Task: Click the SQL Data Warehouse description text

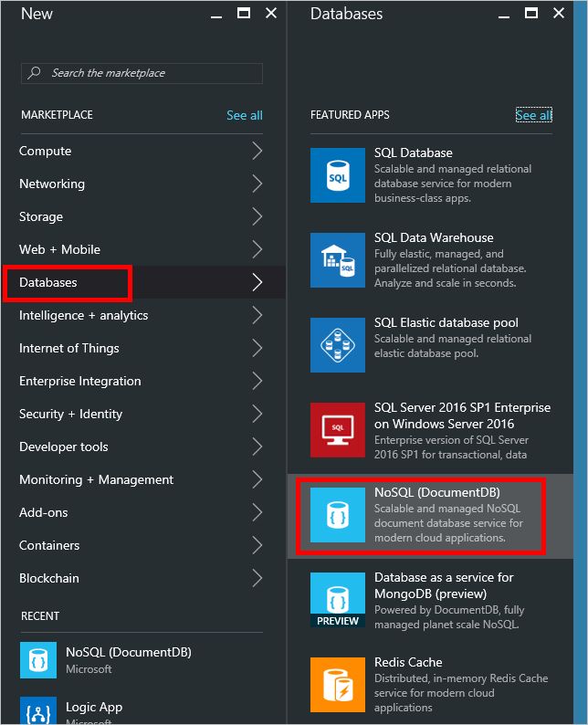Action: click(450, 268)
